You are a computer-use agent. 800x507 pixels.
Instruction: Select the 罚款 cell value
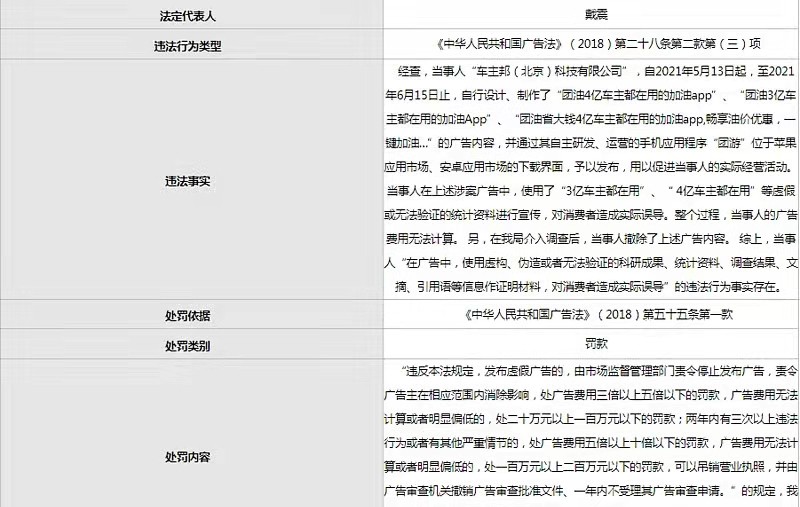pyautogui.click(x=596, y=344)
